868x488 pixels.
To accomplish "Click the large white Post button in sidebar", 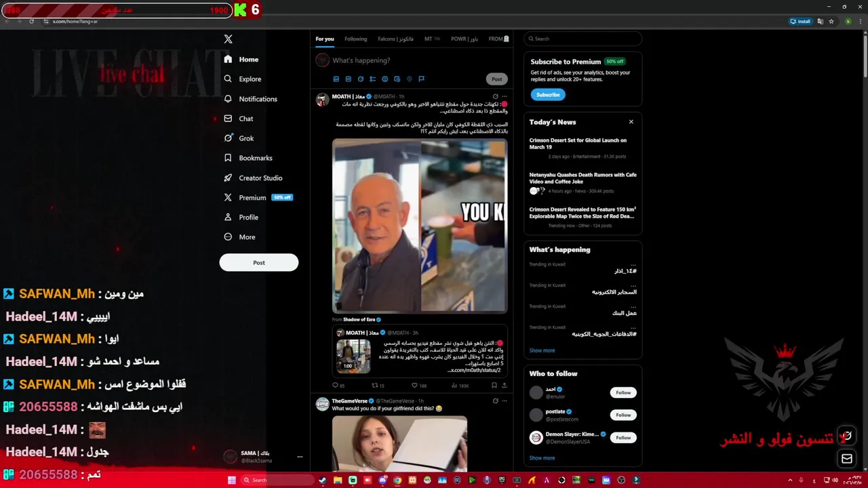I will point(258,262).
